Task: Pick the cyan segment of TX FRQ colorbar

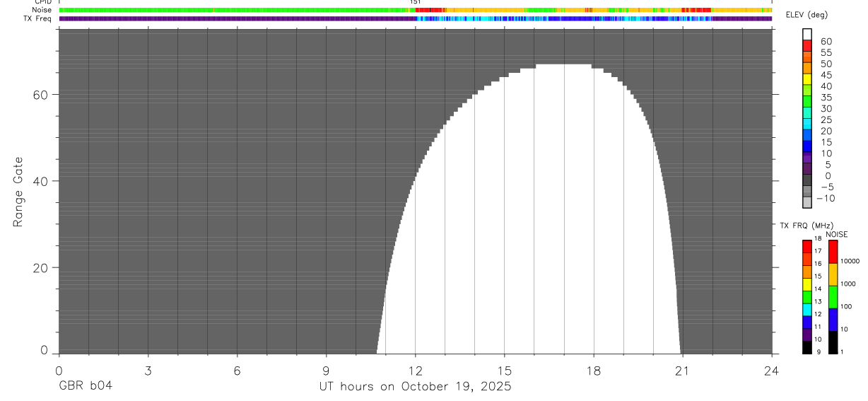Action: click(x=807, y=310)
